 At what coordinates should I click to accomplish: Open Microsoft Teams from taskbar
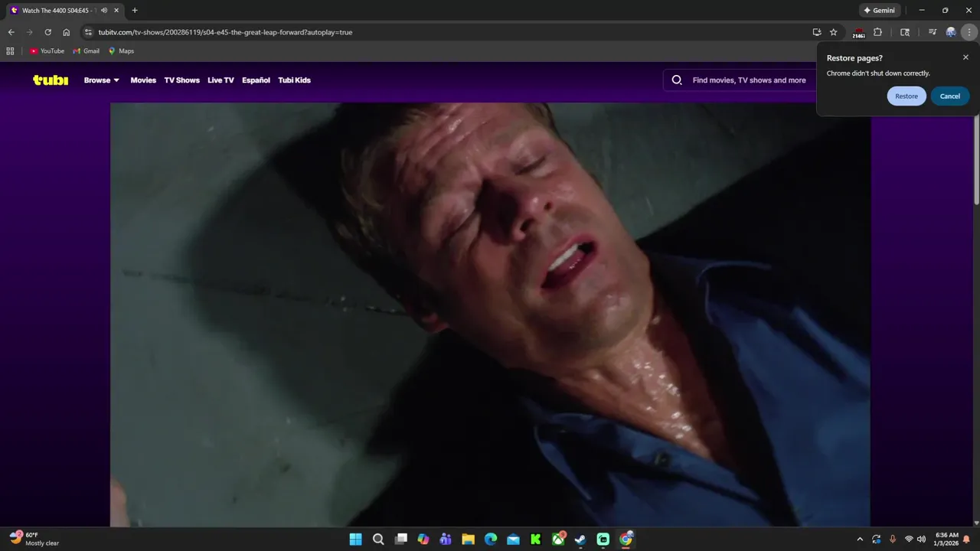[446, 540]
